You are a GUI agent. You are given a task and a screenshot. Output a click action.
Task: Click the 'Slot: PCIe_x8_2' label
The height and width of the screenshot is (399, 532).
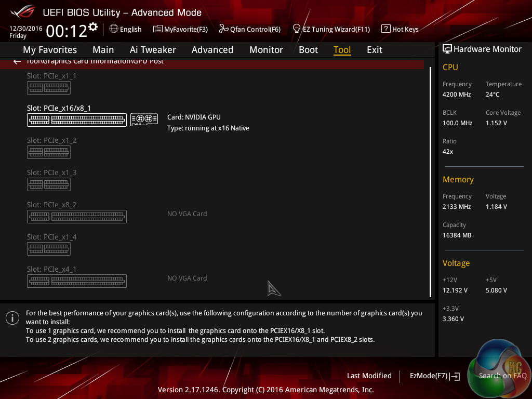pos(52,205)
